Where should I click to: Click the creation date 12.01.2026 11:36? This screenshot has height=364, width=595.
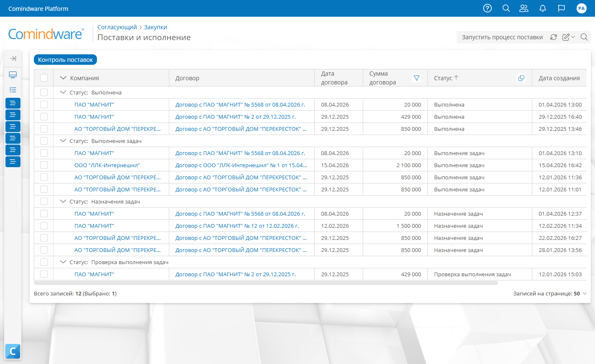[x=560, y=177]
